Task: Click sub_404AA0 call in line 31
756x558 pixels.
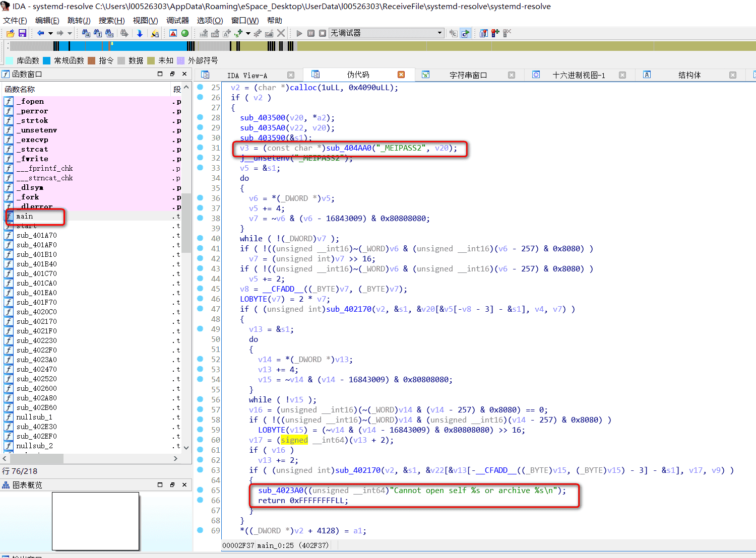Action: click(349, 148)
